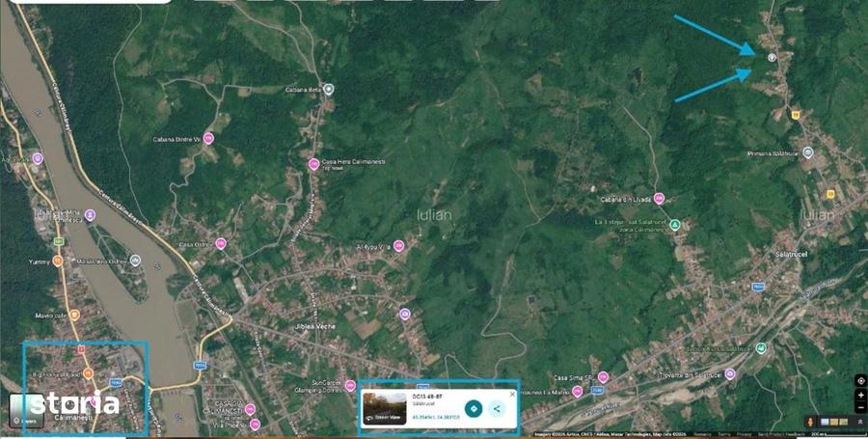Click the gray dropped pin near the arrows
This screenshot has width=868, height=439.
(772, 57)
